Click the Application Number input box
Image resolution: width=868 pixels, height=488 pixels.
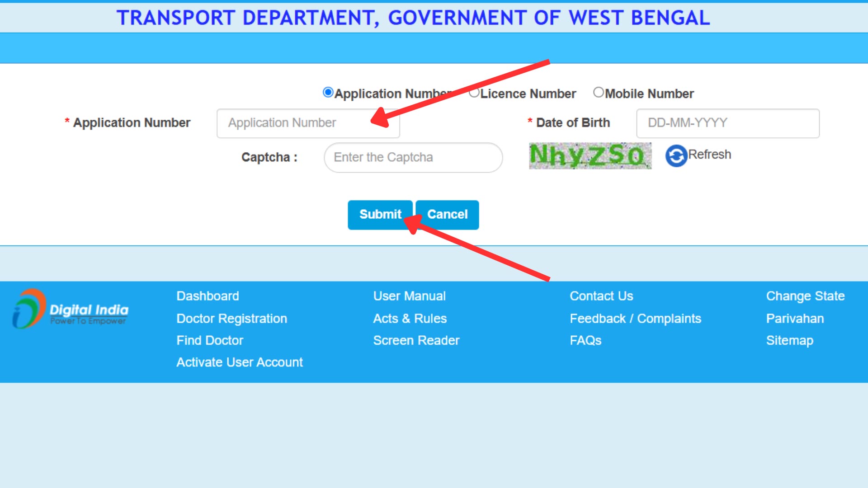[x=308, y=122]
